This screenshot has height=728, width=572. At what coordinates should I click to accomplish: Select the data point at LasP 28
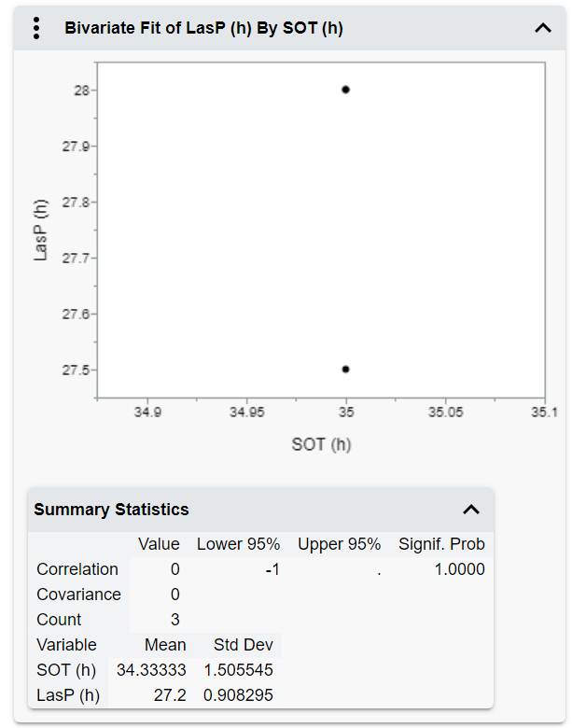[x=345, y=90]
